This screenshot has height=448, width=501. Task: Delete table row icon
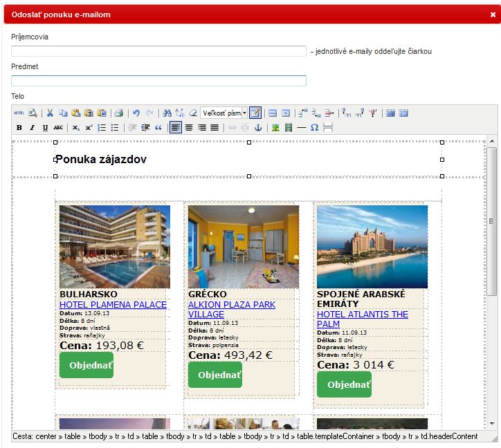329,113
